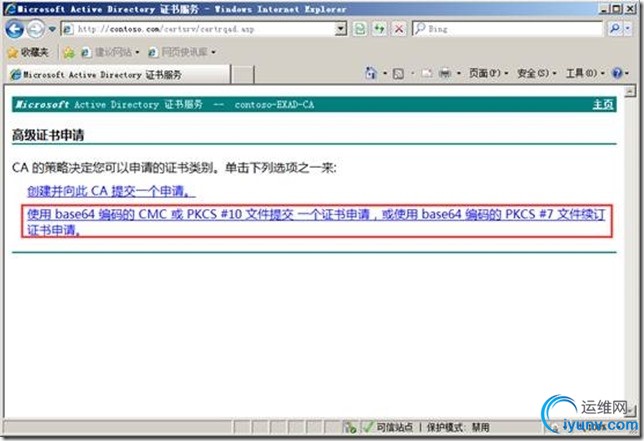Click inside the Bing search box
This screenshot has width=644, height=441.
tap(508, 29)
